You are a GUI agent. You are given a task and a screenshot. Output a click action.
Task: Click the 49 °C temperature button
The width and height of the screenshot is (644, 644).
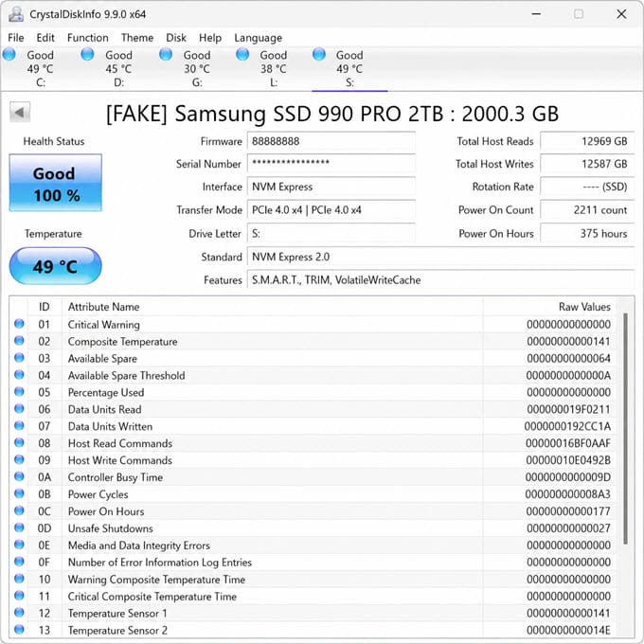pos(56,266)
